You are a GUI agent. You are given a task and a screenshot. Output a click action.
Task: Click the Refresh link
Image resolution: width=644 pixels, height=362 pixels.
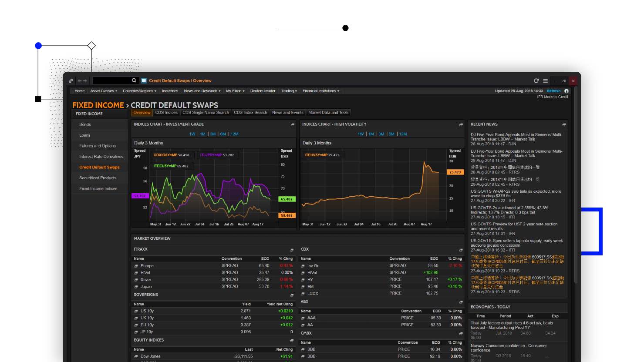[x=553, y=91]
